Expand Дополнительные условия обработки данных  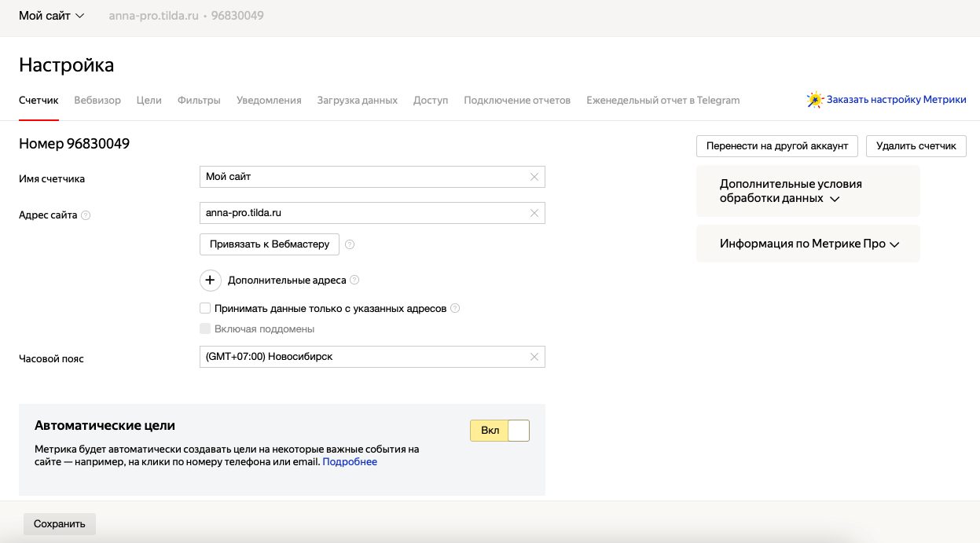tap(808, 191)
